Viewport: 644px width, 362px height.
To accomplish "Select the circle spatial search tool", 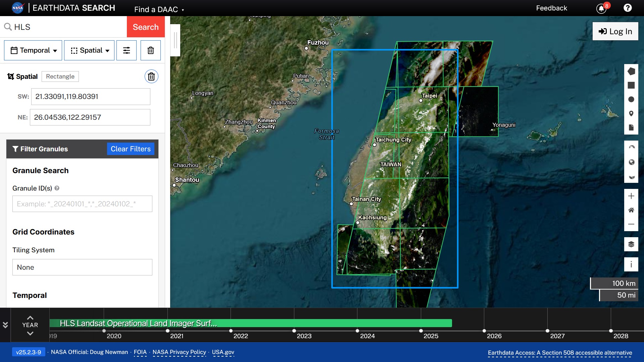I will [x=632, y=99].
